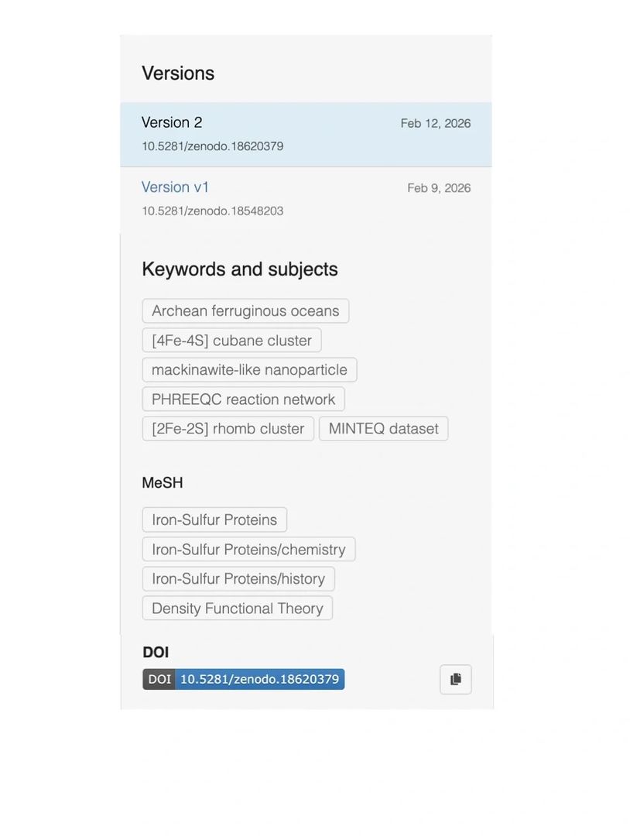Open the Iron-Sulfur Proteins MeSH term

point(214,519)
